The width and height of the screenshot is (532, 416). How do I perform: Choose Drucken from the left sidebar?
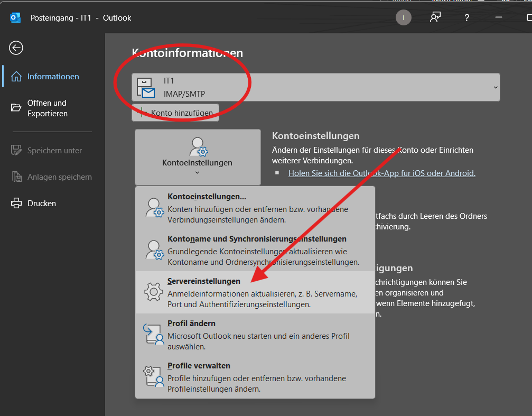[41, 204]
